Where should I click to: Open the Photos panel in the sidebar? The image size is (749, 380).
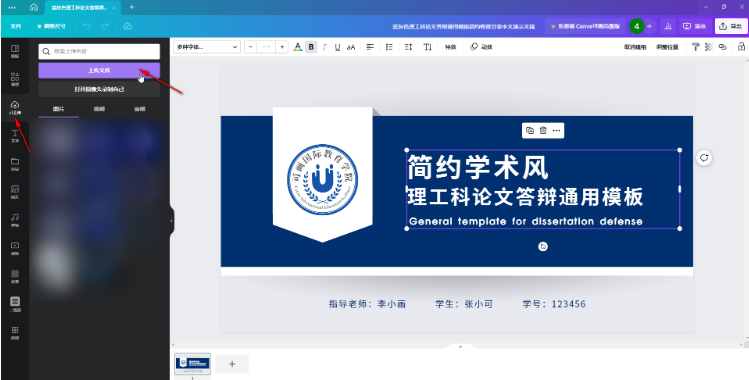(x=15, y=192)
